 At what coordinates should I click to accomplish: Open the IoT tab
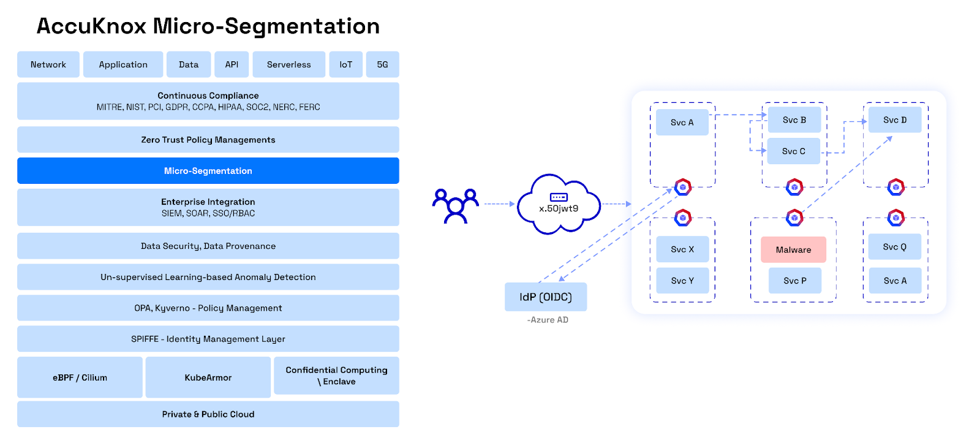tap(346, 64)
